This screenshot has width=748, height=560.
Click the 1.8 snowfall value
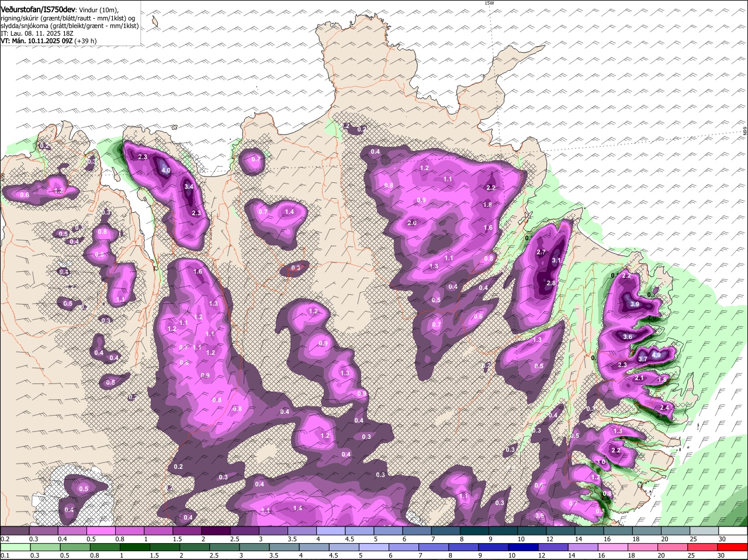point(487,205)
